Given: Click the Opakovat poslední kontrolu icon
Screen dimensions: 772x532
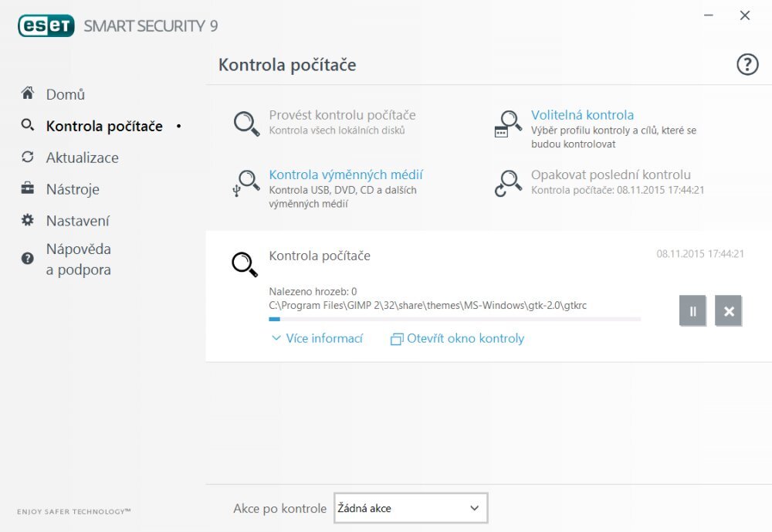Looking at the screenshot, I should (508, 183).
